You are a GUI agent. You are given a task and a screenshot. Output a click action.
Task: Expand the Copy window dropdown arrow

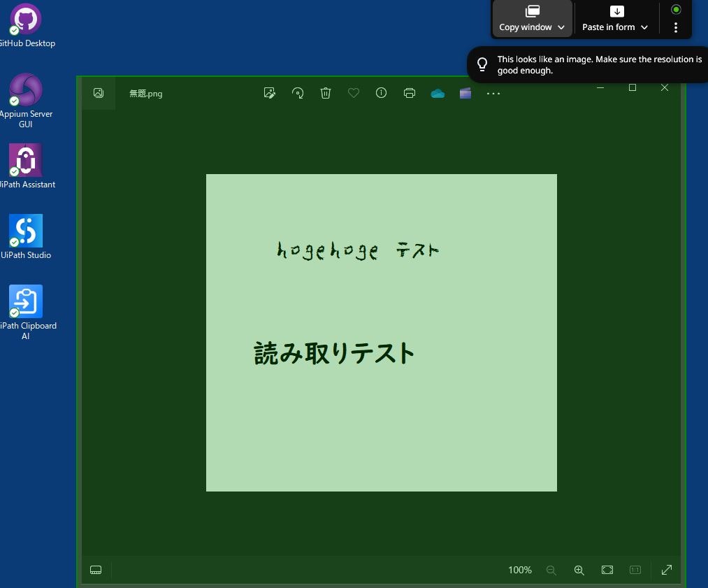(x=561, y=27)
